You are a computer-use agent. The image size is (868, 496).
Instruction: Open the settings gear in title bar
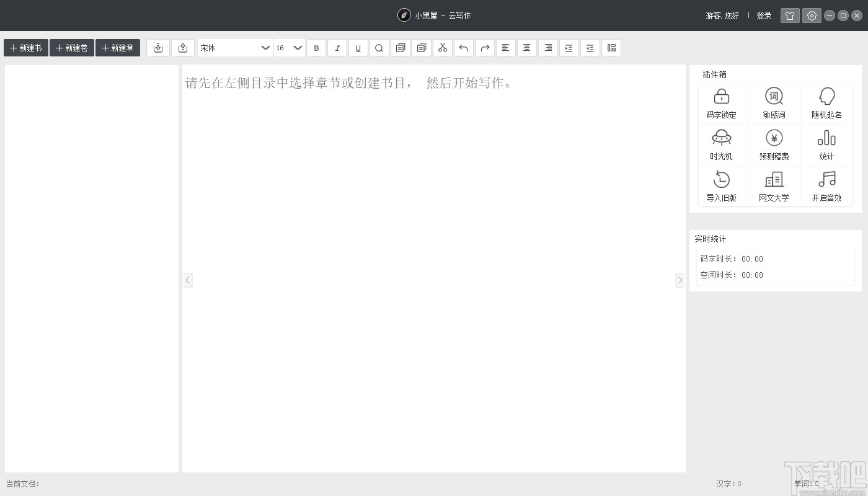click(x=812, y=15)
